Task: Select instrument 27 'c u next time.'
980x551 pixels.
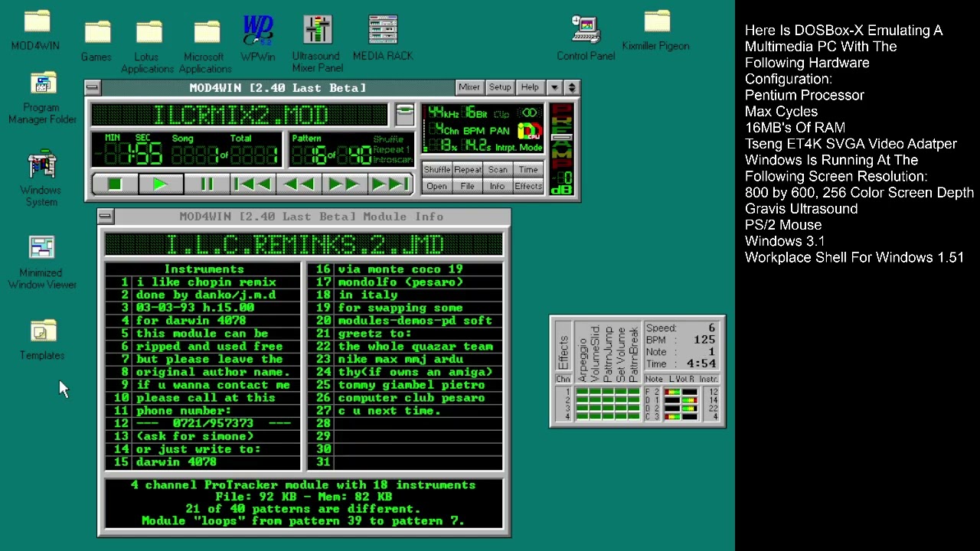Action: click(406, 411)
